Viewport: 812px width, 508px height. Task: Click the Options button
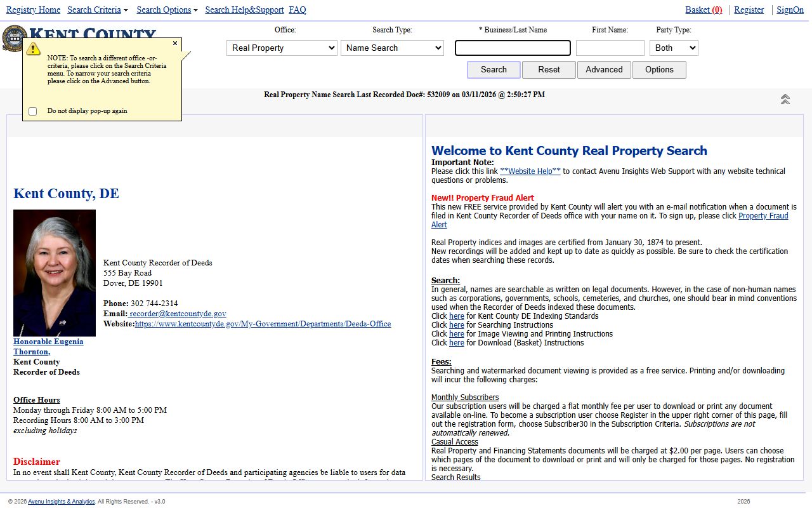click(659, 70)
